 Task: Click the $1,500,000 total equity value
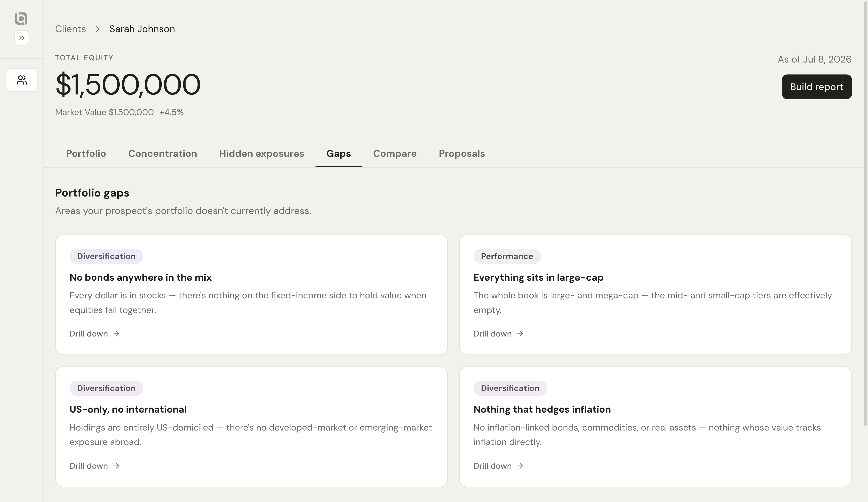(x=128, y=85)
